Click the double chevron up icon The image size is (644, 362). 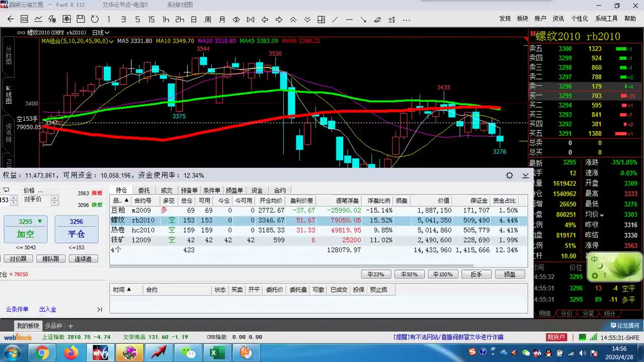(293, 19)
